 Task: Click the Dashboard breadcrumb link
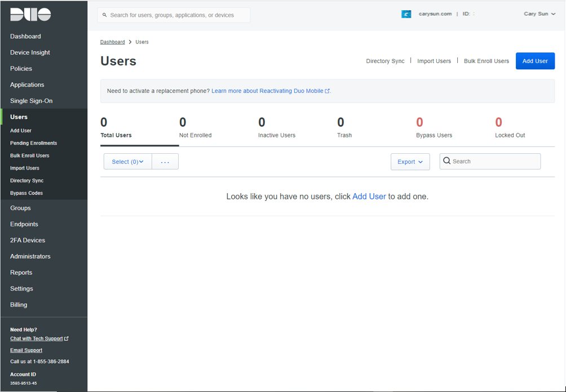pyautogui.click(x=112, y=42)
